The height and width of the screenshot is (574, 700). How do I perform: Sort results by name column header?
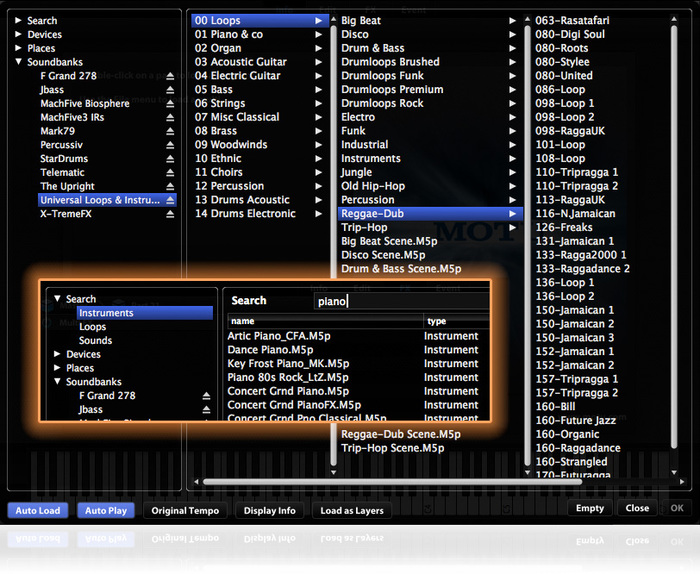(x=325, y=321)
